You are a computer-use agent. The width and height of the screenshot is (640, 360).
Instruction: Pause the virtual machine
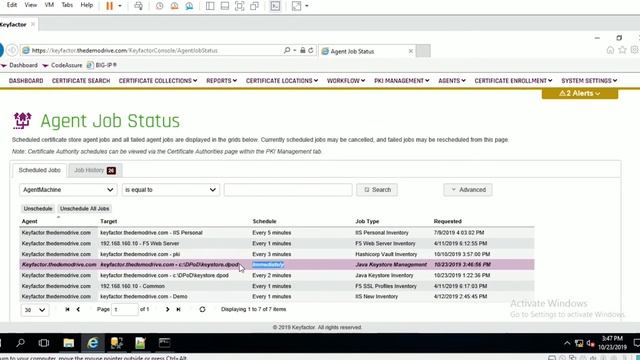[x=109, y=6]
